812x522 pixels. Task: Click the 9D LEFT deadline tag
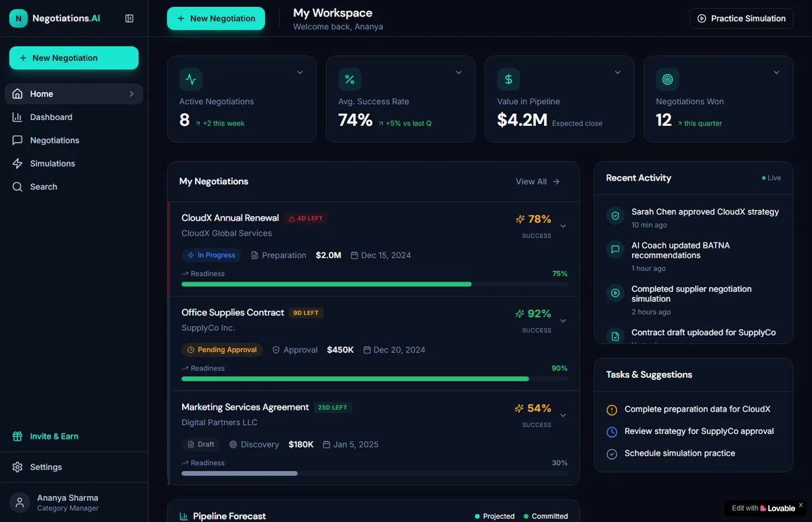tap(307, 313)
